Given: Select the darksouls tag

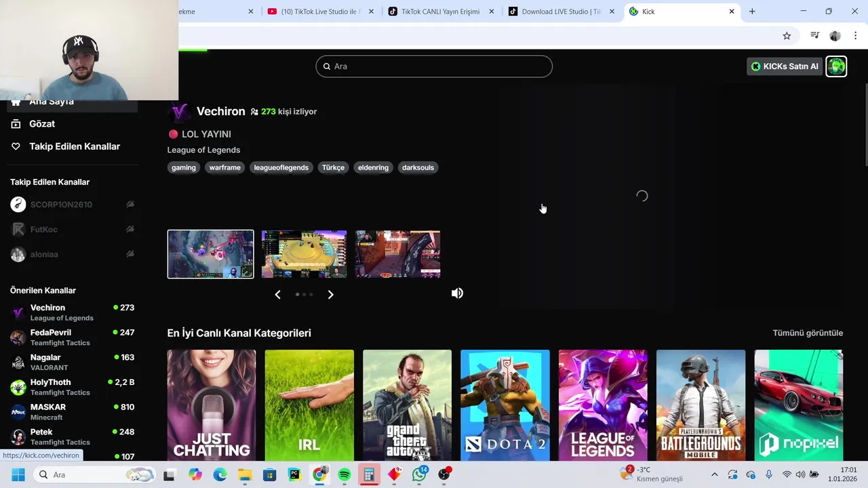Looking at the screenshot, I should [418, 167].
